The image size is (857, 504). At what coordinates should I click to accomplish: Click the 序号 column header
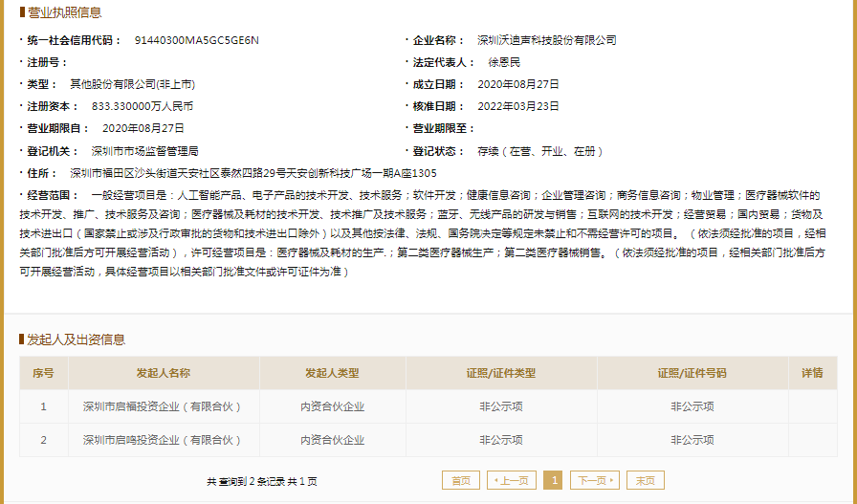(43, 373)
